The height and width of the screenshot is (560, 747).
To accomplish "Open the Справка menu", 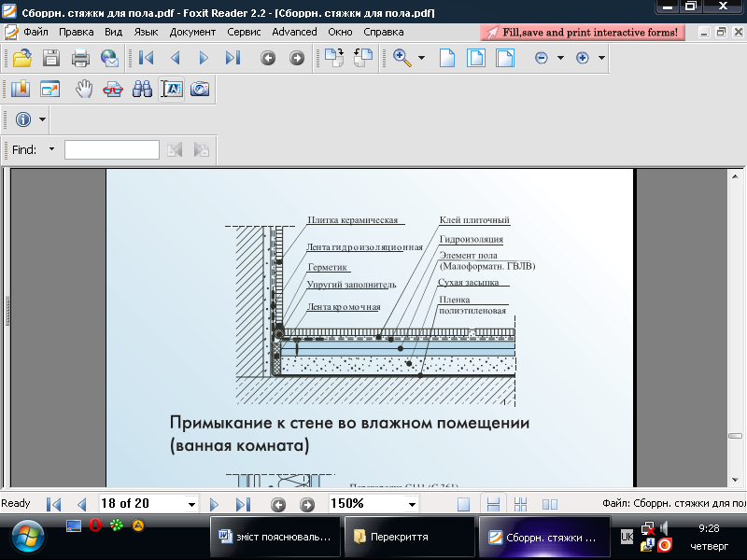I will 384,32.
